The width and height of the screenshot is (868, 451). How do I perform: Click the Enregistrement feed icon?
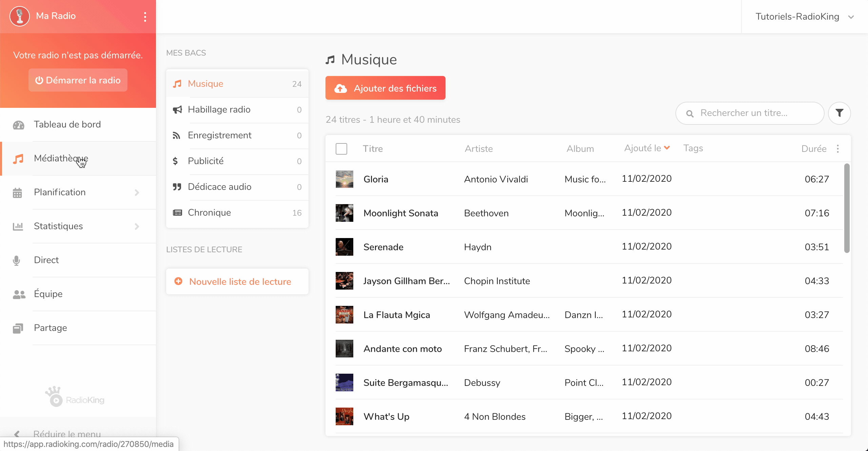176,135
